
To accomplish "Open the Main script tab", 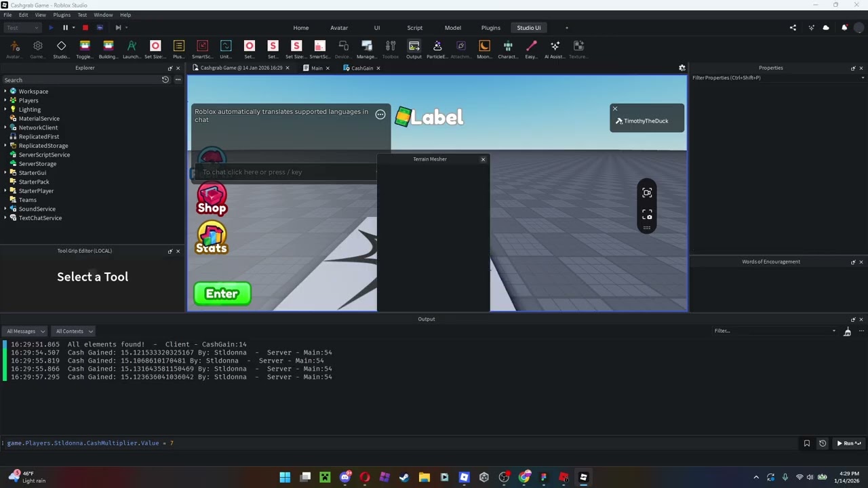I will [x=316, y=68].
